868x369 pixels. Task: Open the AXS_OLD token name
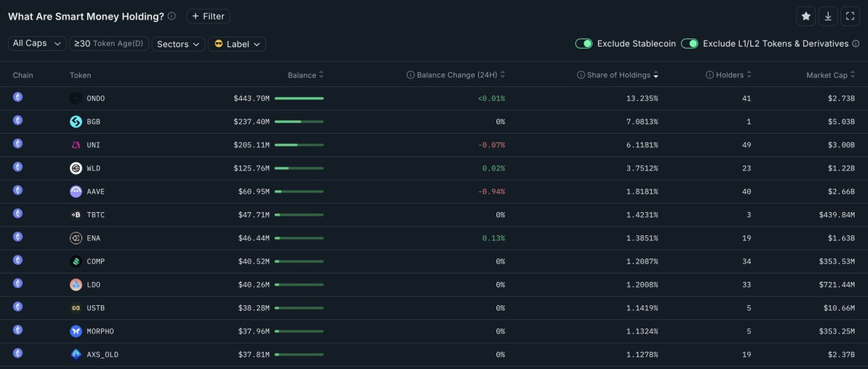tap(102, 355)
